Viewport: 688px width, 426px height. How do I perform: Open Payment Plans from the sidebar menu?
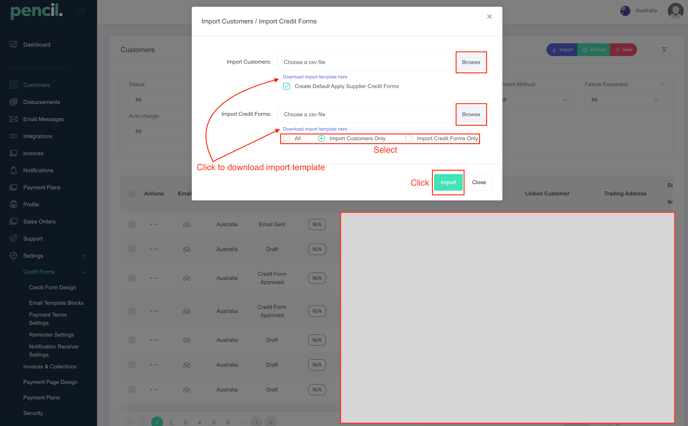pyautogui.click(x=41, y=187)
